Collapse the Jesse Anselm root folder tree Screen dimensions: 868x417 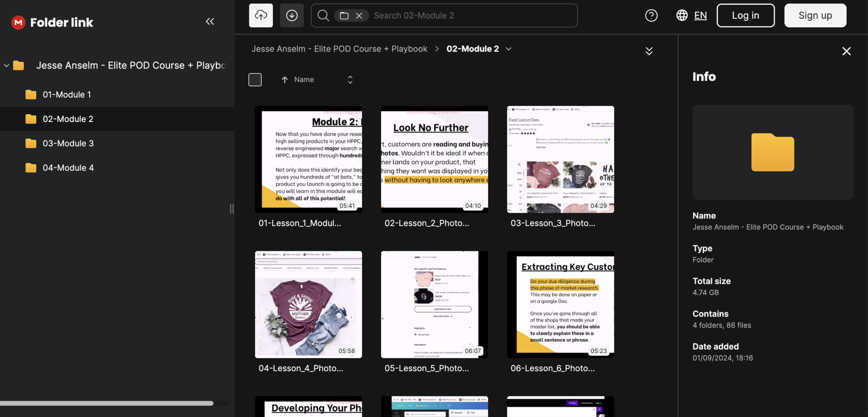tap(6, 65)
